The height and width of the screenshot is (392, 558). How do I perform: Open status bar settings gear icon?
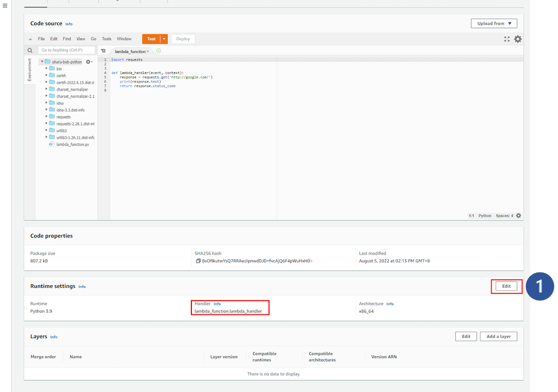(x=518, y=216)
